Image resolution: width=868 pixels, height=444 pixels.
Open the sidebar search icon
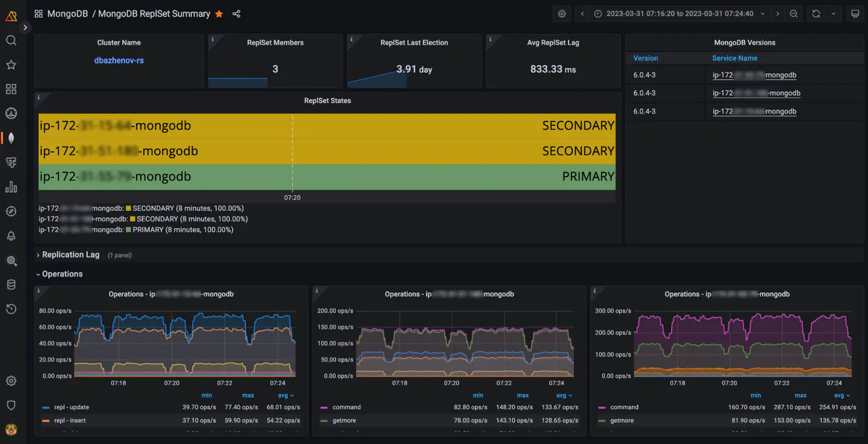click(11, 40)
